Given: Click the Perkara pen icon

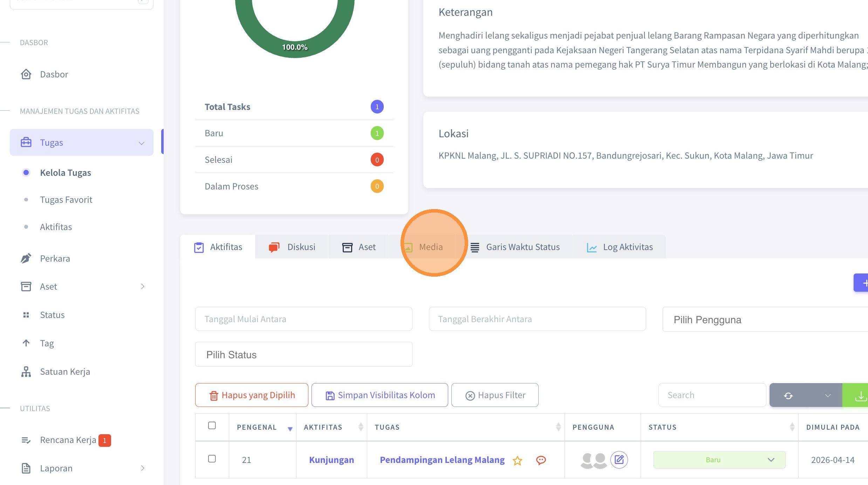Looking at the screenshot, I should tap(26, 258).
